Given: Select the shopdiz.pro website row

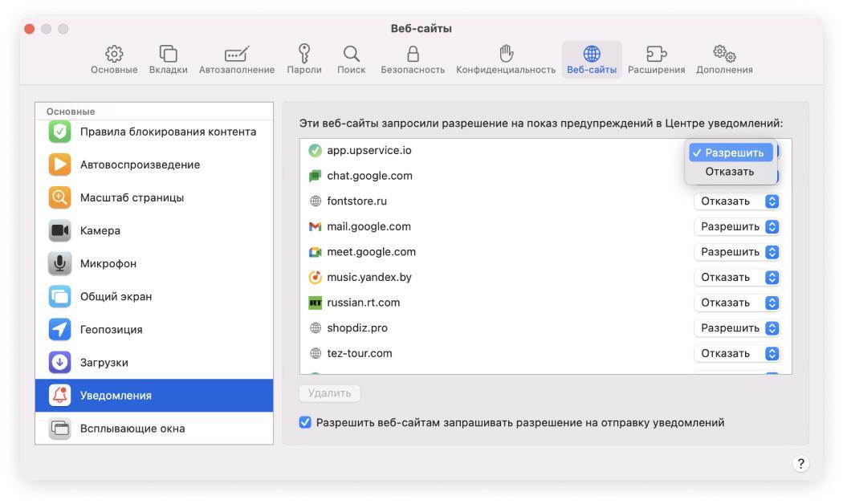Looking at the screenshot, I should (x=546, y=327).
